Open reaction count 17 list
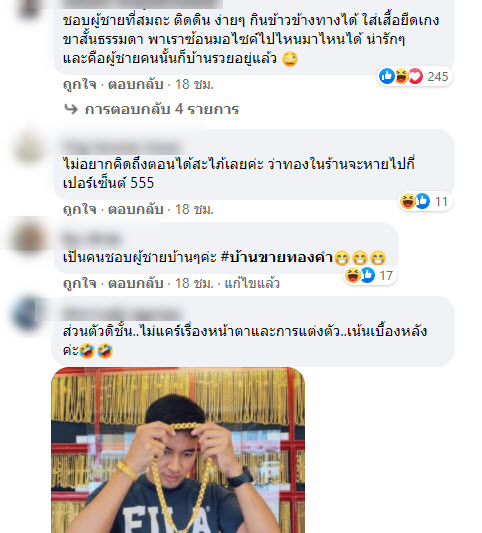The height and width of the screenshot is (533, 482). (x=386, y=276)
